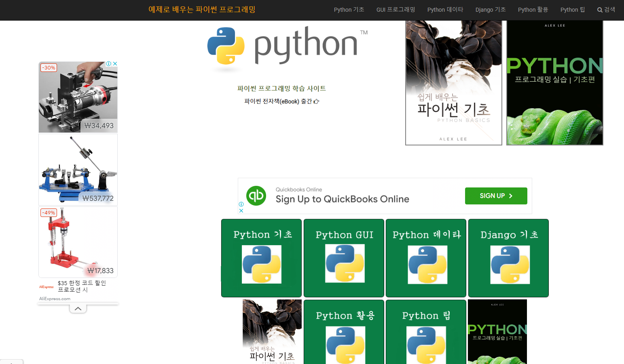Click the ₩537,772 stringing machine product ad
This screenshot has height=364, width=624.
coord(78,170)
